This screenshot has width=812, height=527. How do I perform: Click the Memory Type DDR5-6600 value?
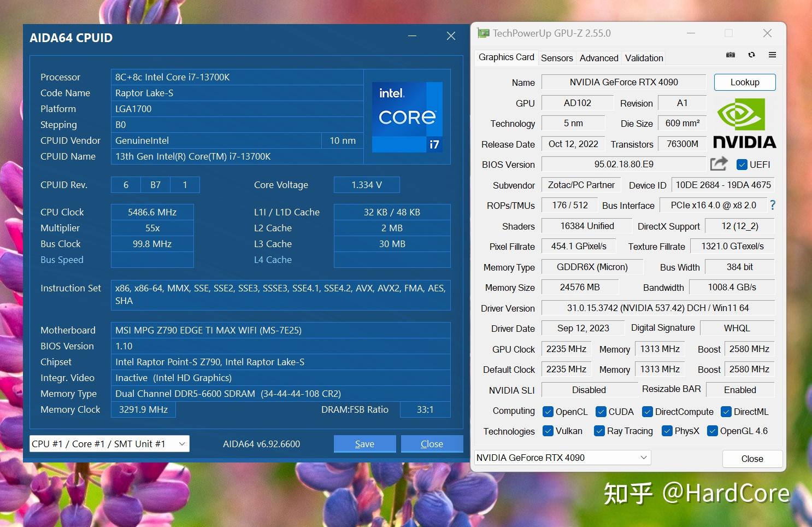(281, 394)
